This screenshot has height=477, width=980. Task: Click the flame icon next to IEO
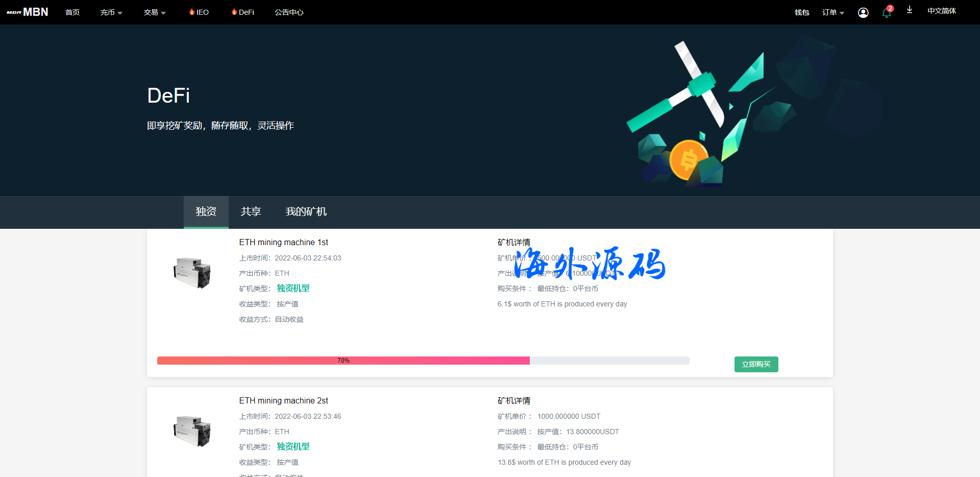(x=192, y=12)
